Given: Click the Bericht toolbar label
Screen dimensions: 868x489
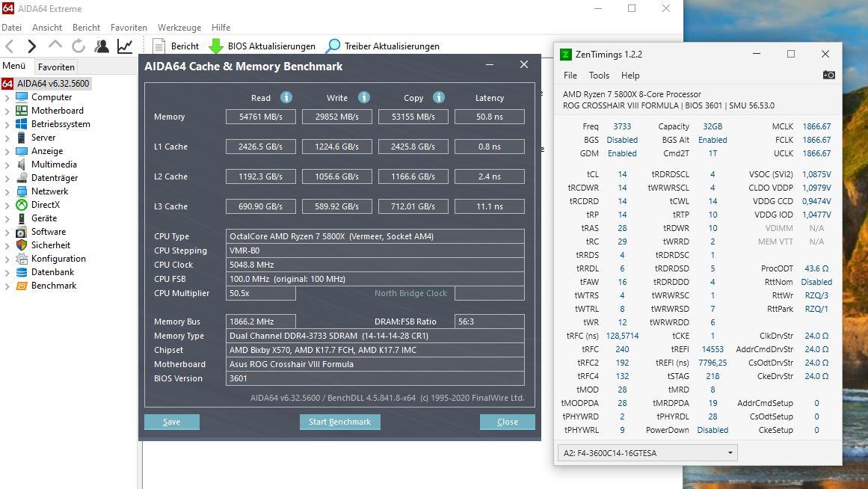Looking at the screenshot, I should 185,46.
